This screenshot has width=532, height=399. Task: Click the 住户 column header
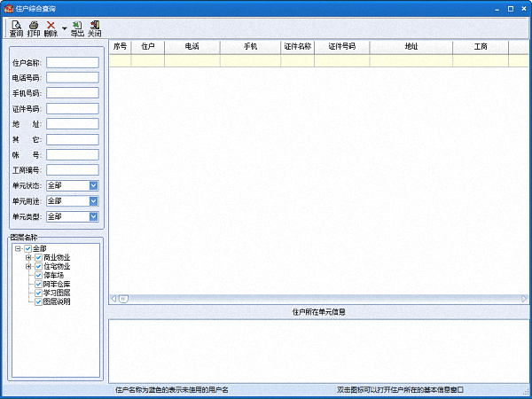pyautogui.click(x=148, y=46)
